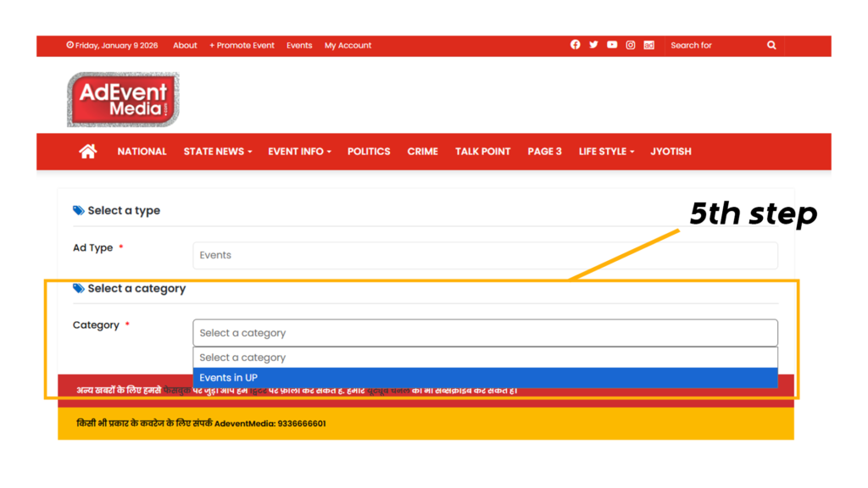The height and width of the screenshot is (488, 868).
Task: Go to the JYOTISH section
Action: pos(670,152)
